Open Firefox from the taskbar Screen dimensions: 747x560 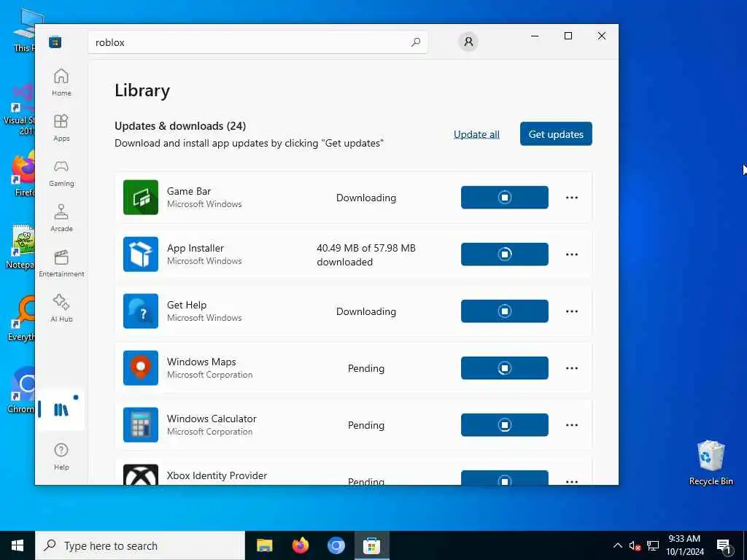tap(300, 545)
